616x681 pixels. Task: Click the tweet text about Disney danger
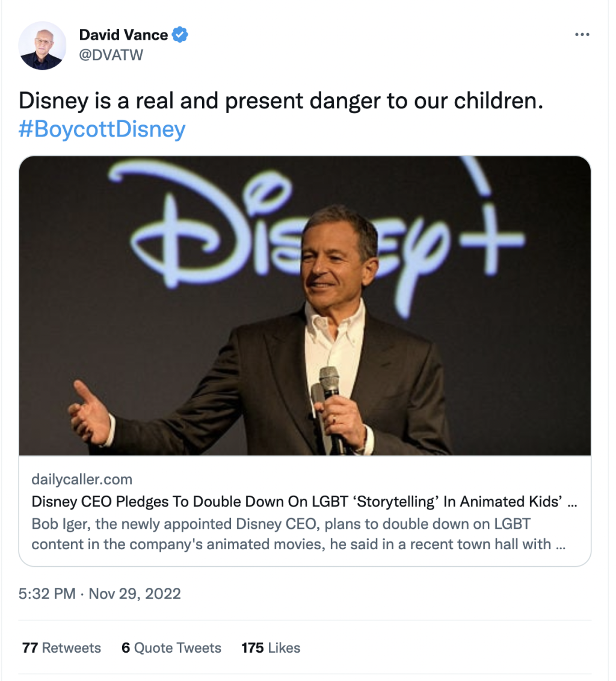pos(281,100)
